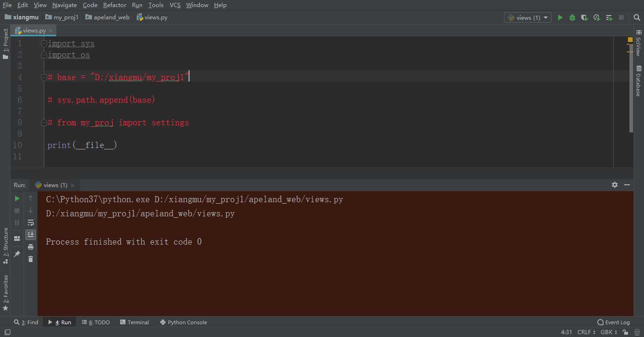Run with Coverage icon in the toolbar

coord(585,17)
